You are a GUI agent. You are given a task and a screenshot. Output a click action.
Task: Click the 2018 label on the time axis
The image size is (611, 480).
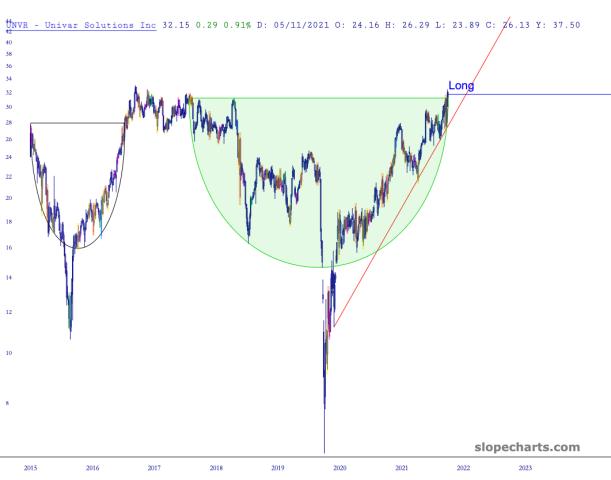[216, 467]
